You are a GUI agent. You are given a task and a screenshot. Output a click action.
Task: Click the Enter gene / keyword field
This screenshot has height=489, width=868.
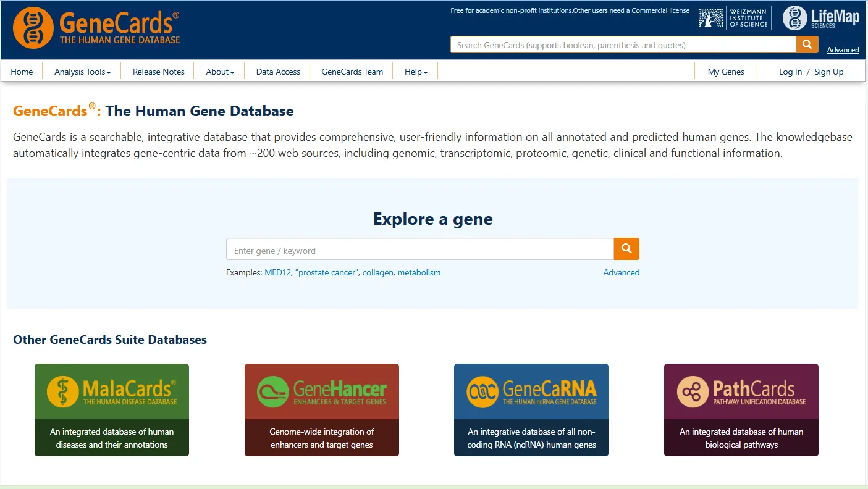coord(420,249)
